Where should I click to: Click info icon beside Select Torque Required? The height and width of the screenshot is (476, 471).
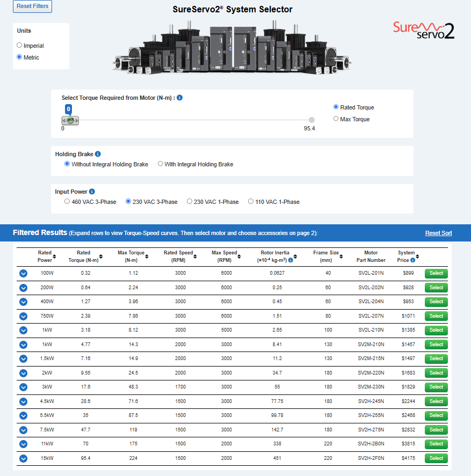[180, 98]
